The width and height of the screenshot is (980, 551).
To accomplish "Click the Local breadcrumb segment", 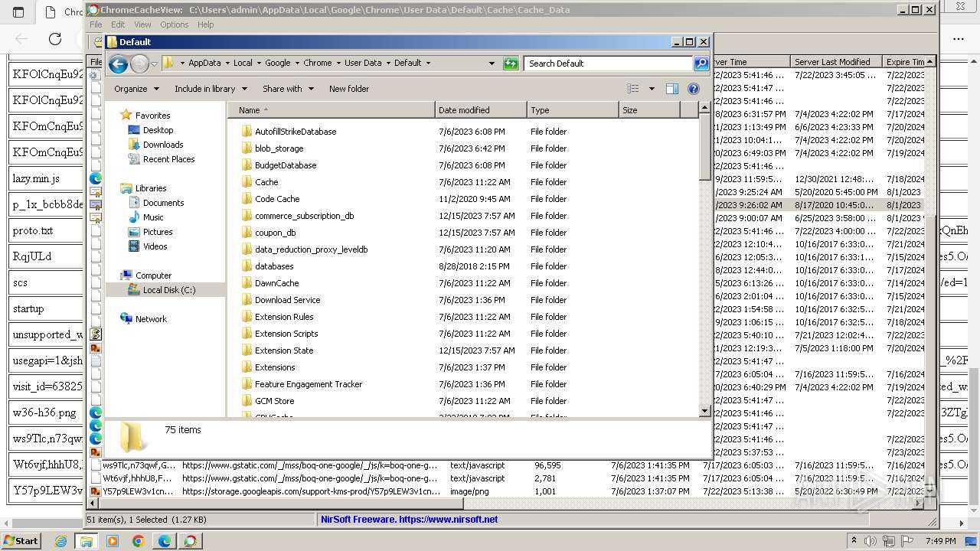I will pyautogui.click(x=243, y=64).
